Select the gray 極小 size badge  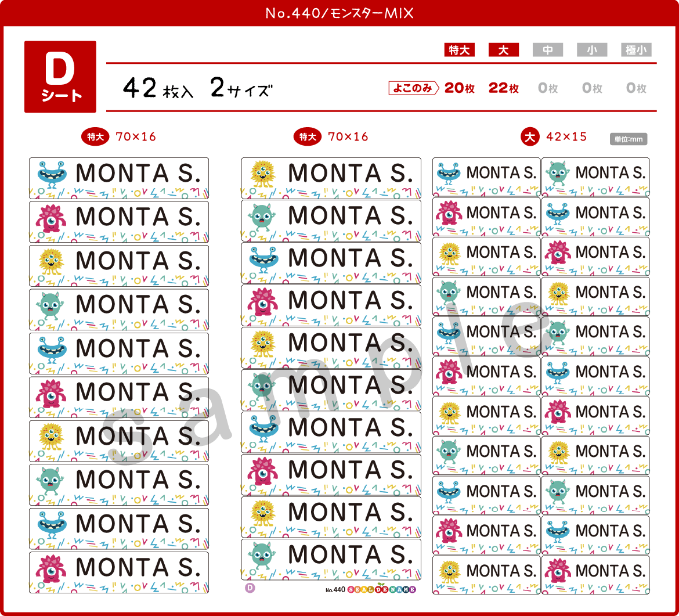coord(636,50)
